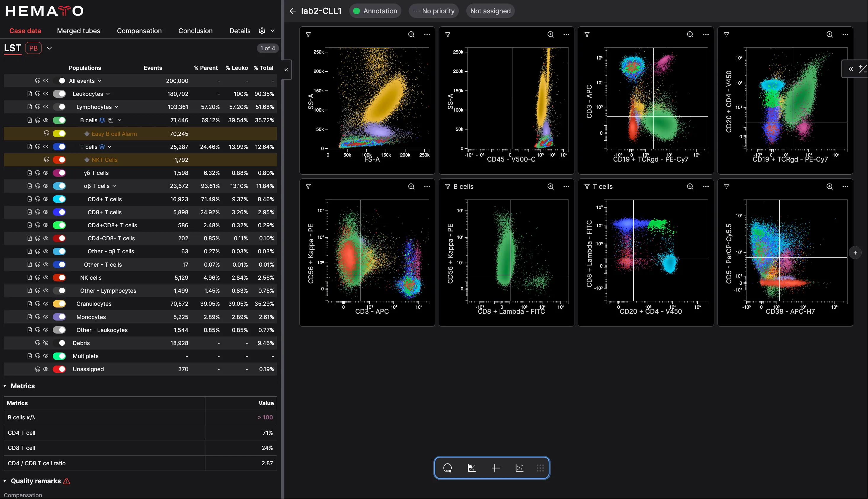Open the Conclusion tab
The width and height of the screenshot is (868, 499).
[x=196, y=31]
